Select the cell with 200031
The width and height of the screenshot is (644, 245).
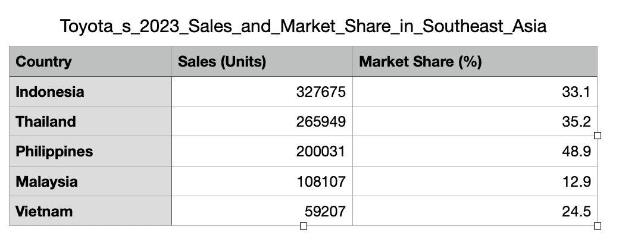[262, 152]
